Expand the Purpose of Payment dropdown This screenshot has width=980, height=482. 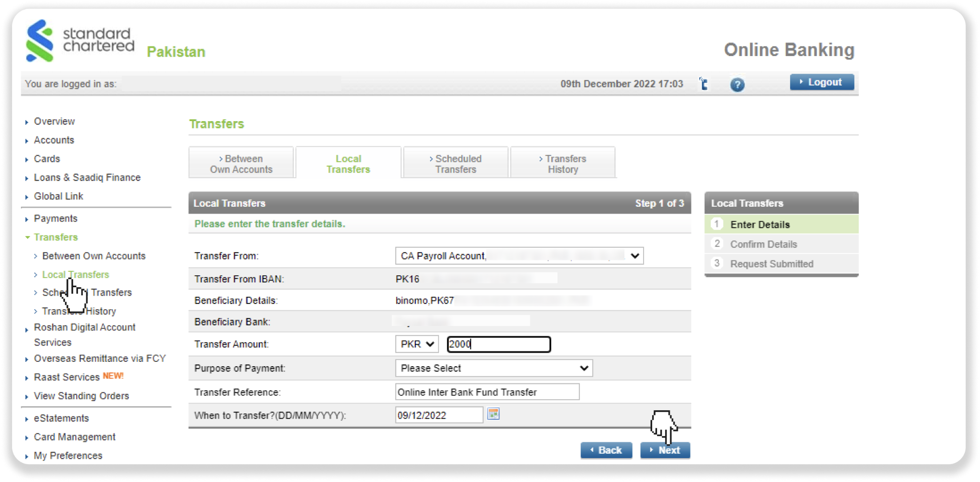tap(493, 368)
